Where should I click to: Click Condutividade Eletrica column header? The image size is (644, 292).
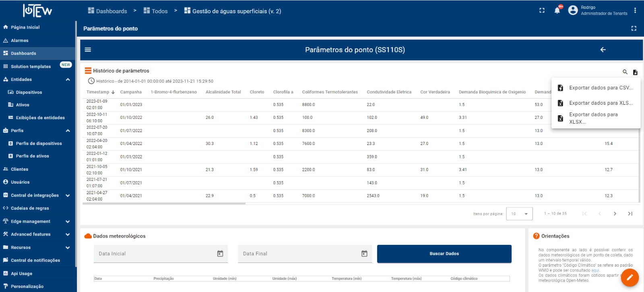pyautogui.click(x=389, y=92)
